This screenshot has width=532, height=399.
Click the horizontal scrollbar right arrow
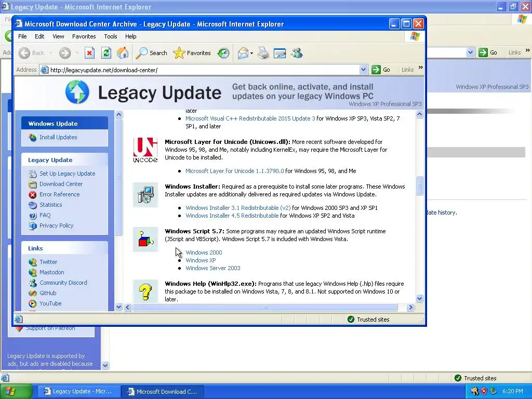[x=410, y=308]
